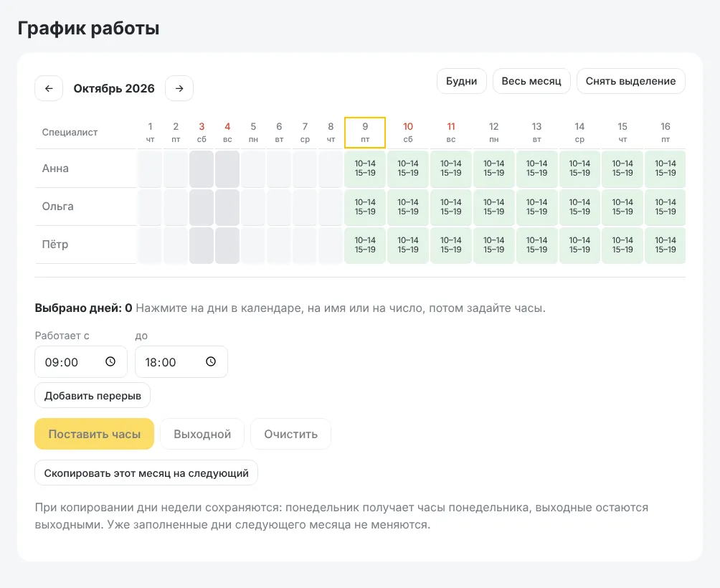The height and width of the screenshot is (588, 720).
Task: Select specialist row 'Пётр'
Action: 86,245
